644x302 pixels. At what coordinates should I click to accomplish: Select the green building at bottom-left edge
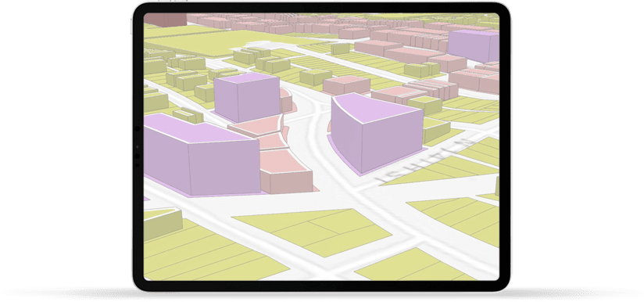pyautogui.click(x=163, y=224)
